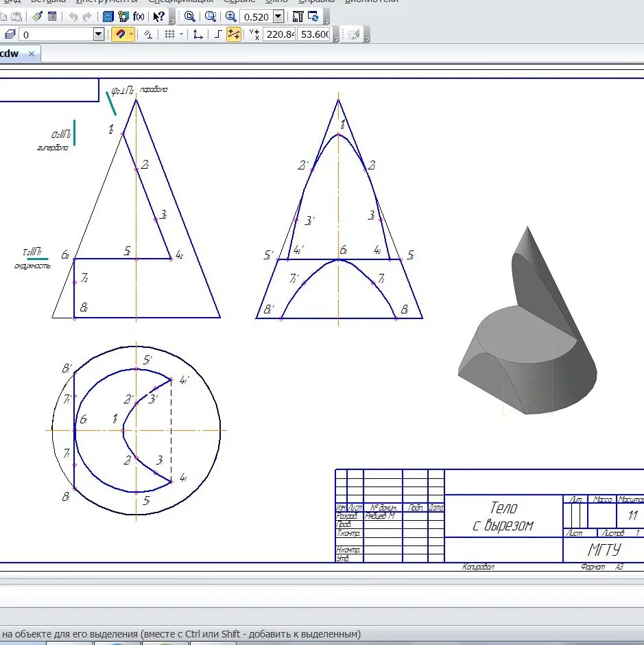Undo the last action
Image resolution: width=644 pixels, height=645 pixels.
73,17
